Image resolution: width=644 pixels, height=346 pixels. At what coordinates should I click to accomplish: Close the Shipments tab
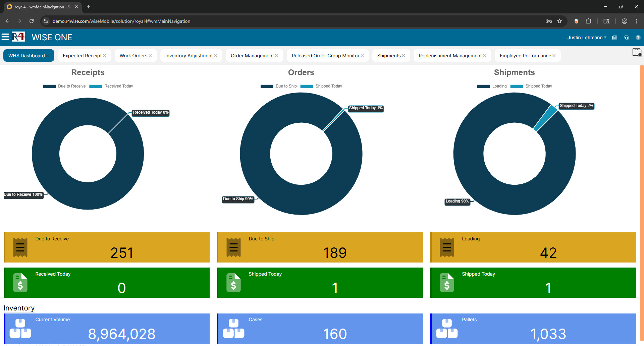pyautogui.click(x=404, y=56)
